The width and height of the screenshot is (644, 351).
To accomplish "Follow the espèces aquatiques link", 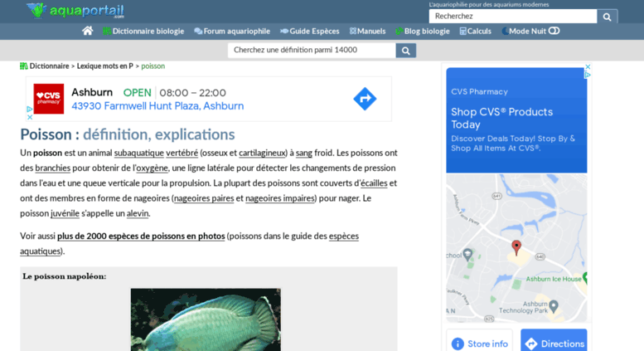I will [343, 236].
